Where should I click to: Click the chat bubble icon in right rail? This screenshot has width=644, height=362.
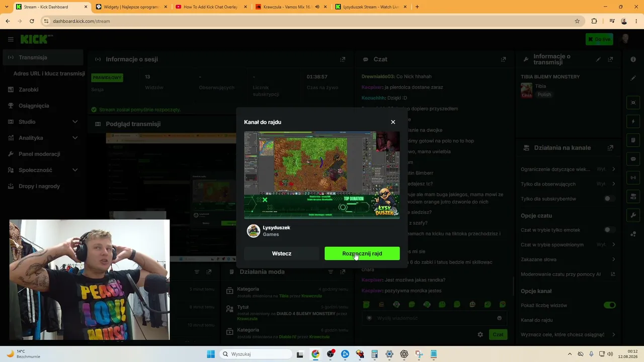633,159
